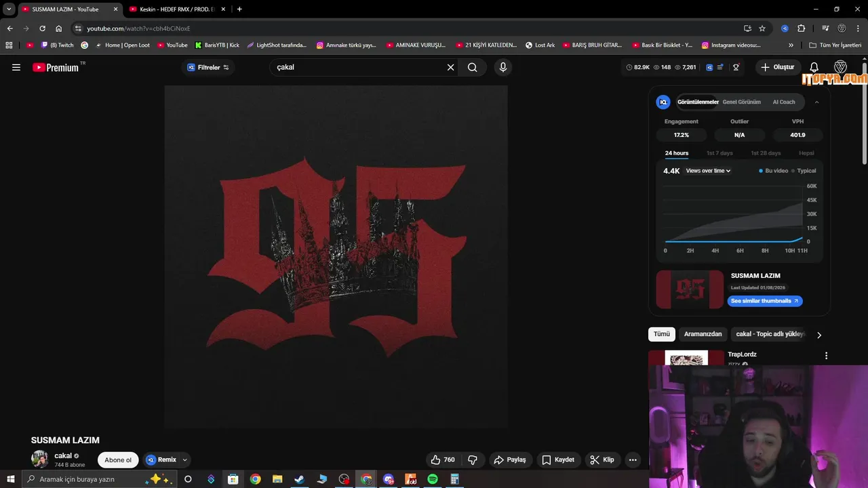
Task: Select 1st 28 days range tab
Action: (766, 153)
